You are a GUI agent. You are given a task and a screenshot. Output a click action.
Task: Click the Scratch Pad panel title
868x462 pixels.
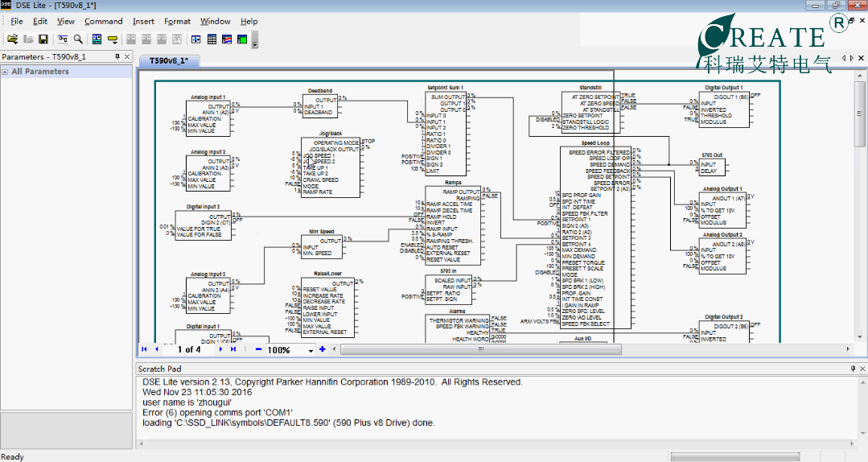pos(159,369)
